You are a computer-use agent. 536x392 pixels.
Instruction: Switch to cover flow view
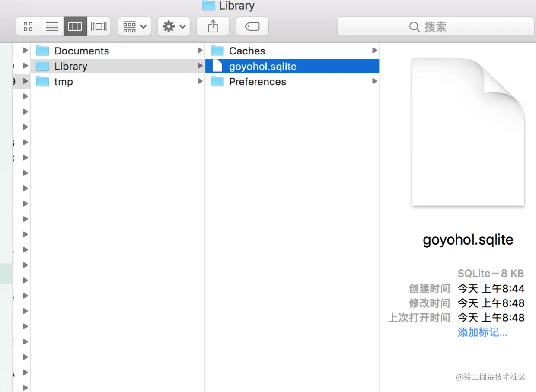tap(99, 27)
